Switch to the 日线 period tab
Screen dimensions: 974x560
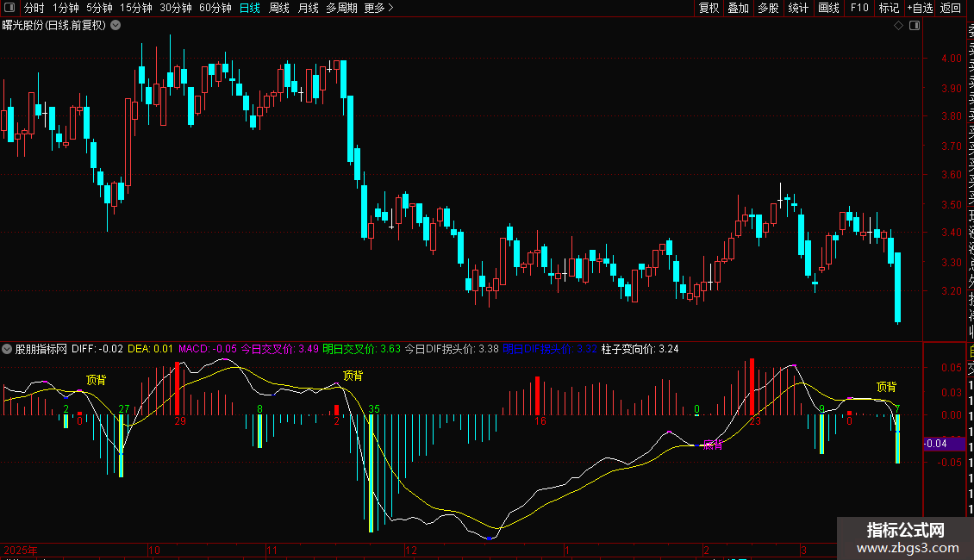[x=250, y=8]
